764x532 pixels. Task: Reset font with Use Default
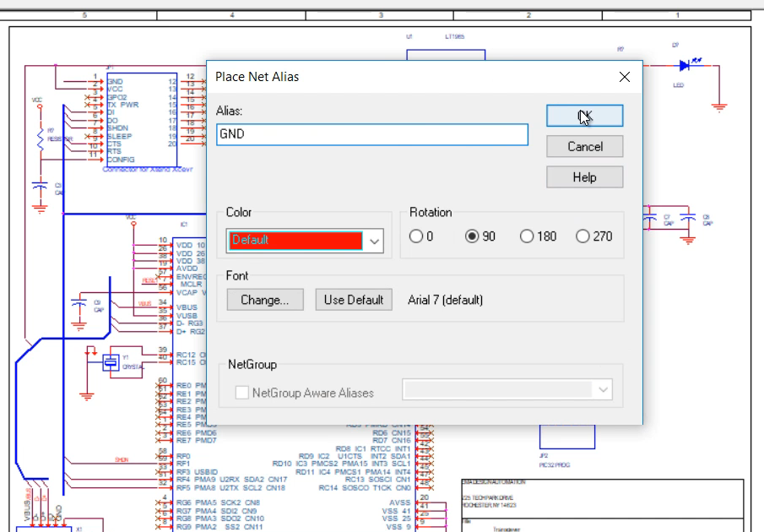(x=354, y=300)
